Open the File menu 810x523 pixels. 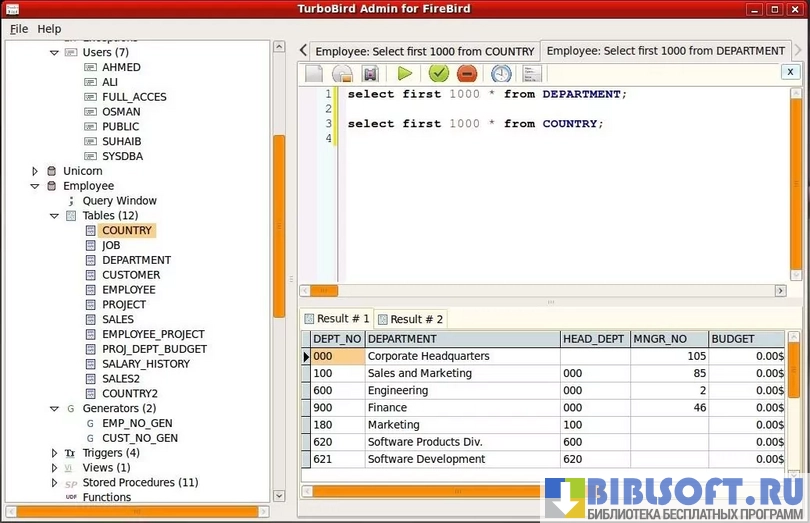pyautogui.click(x=19, y=29)
